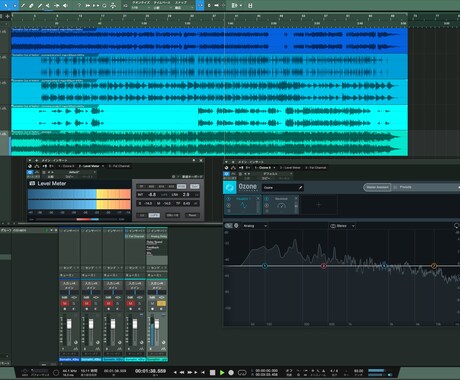The image size is (460, 380).
Task: Click the Play button in the transport bar
Action: click(222, 372)
